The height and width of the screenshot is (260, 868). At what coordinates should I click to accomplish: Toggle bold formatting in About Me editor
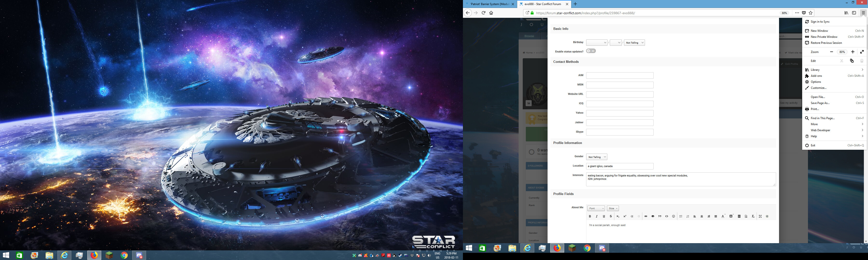coord(590,216)
